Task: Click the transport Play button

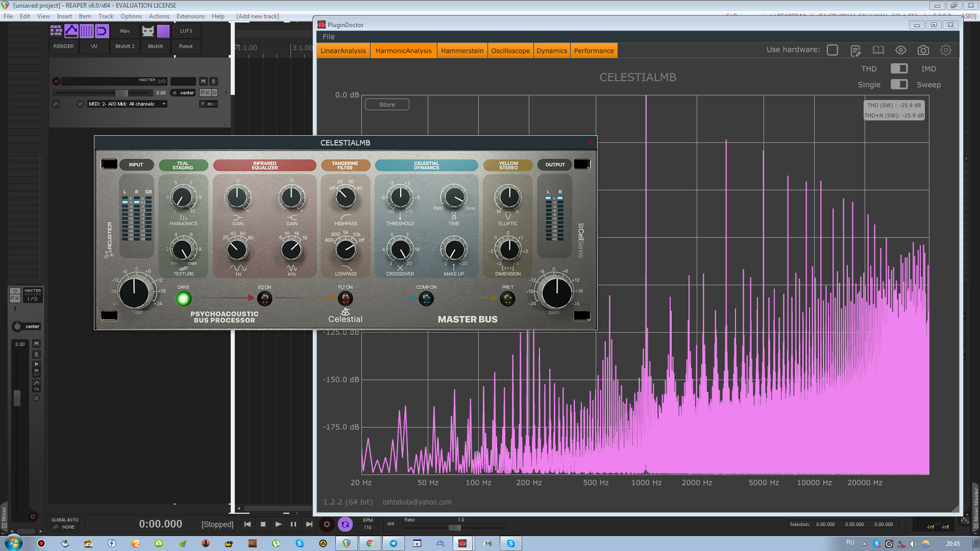Action: click(278, 524)
